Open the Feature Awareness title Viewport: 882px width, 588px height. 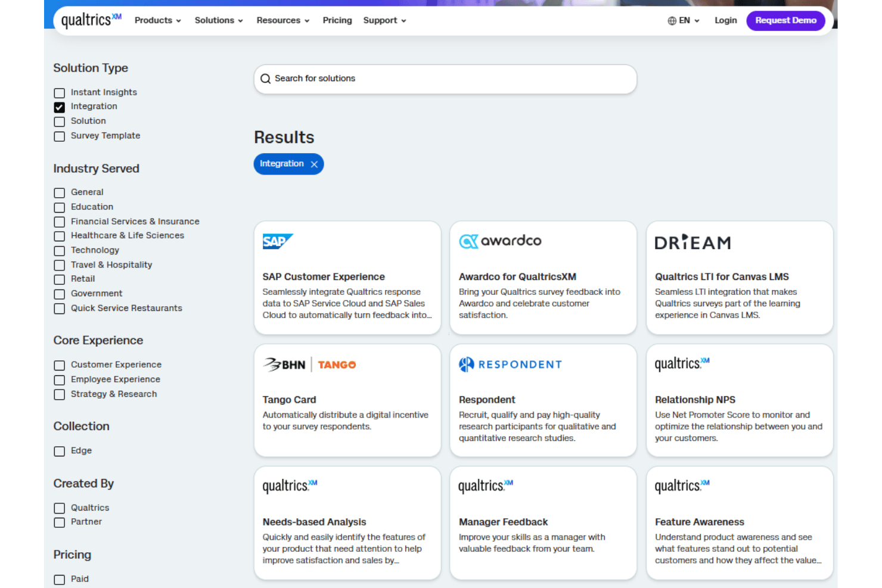pyautogui.click(x=699, y=522)
